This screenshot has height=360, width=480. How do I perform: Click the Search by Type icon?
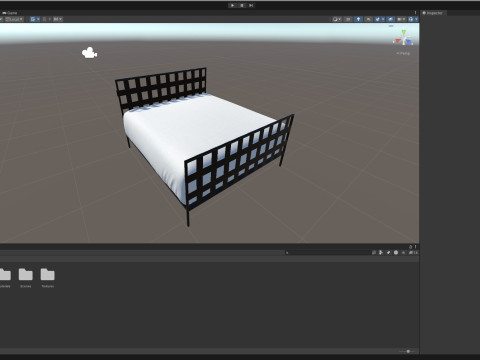(x=381, y=253)
